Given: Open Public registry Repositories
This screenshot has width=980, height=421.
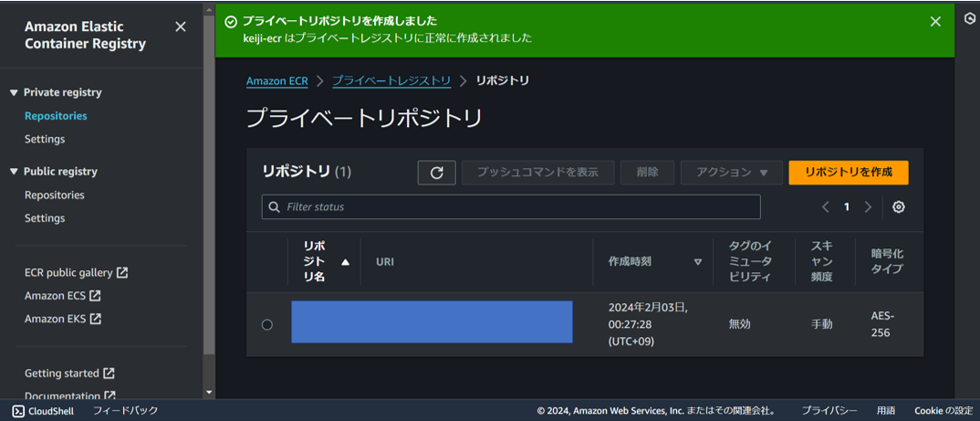Looking at the screenshot, I should point(55,195).
